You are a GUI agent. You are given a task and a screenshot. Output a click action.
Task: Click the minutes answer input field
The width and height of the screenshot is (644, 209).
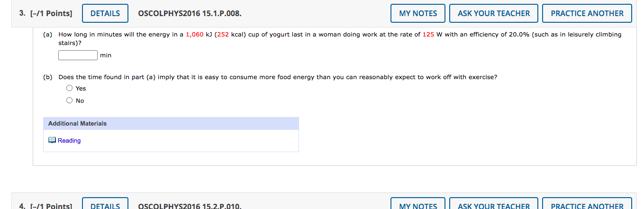pyautogui.click(x=78, y=55)
